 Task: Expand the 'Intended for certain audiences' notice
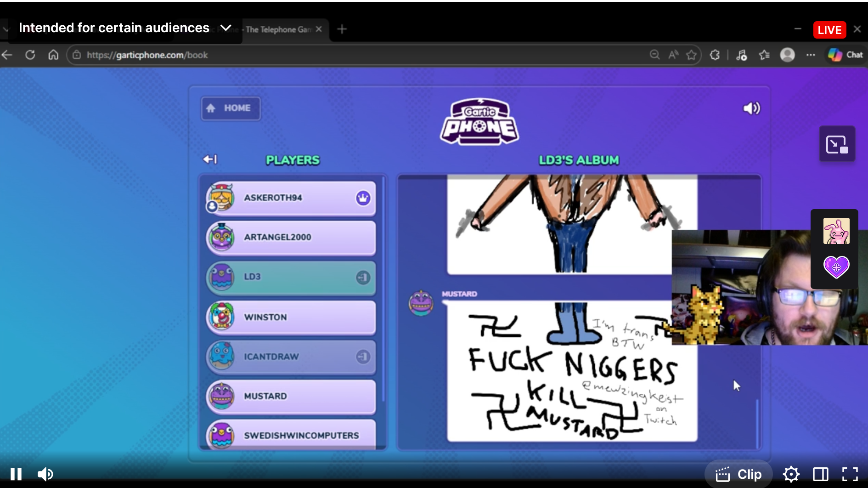click(124, 28)
